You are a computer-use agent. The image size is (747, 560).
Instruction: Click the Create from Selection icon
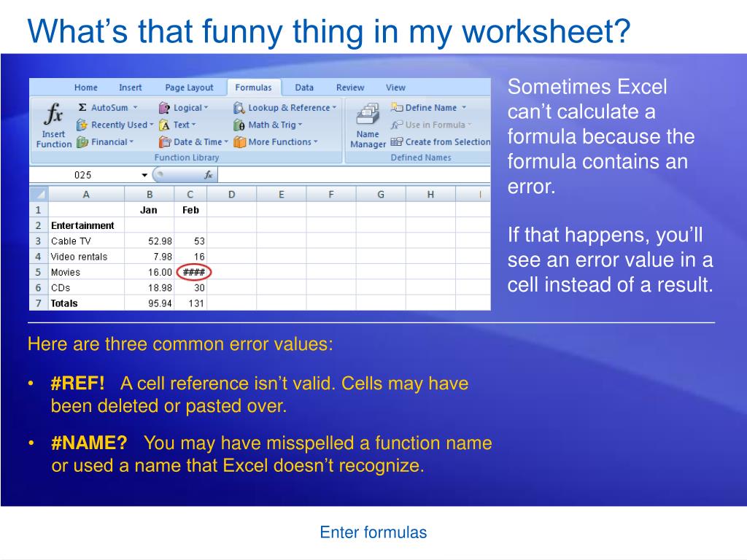pyautogui.click(x=397, y=141)
